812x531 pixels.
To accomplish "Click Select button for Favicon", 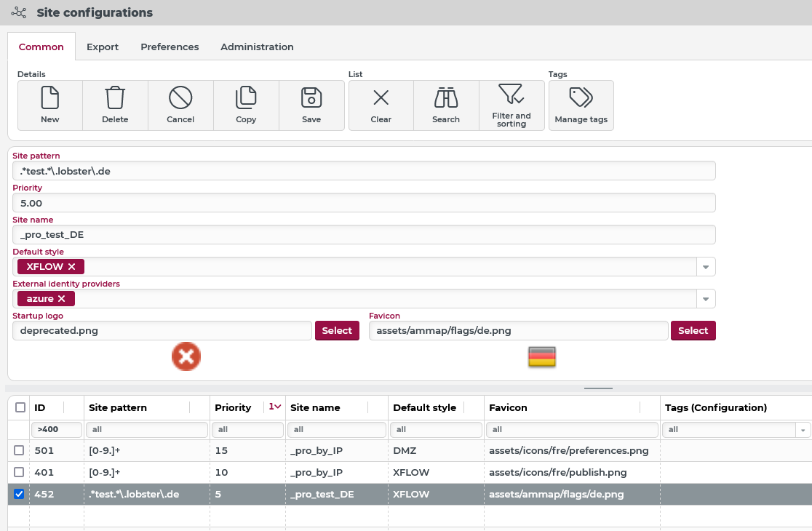I will tap(693, 331).
